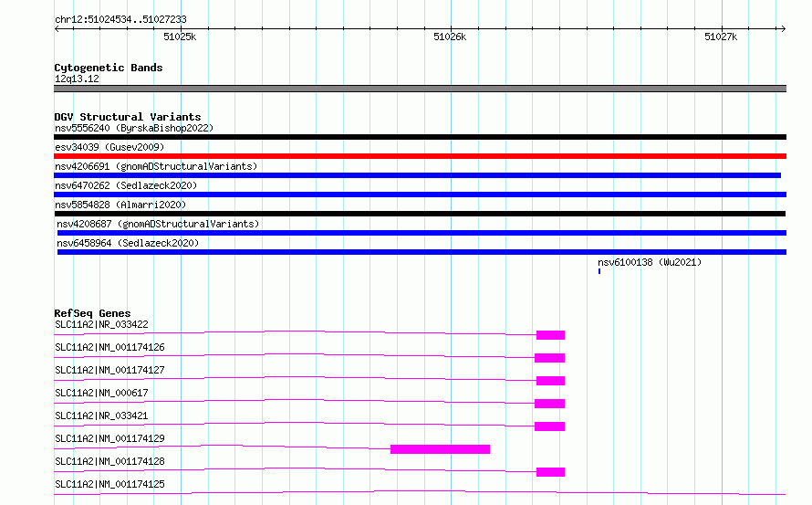Select the blue nsv4208687 variant bar
The width and height of the screenshot is (812, 505).
[422, 233]
